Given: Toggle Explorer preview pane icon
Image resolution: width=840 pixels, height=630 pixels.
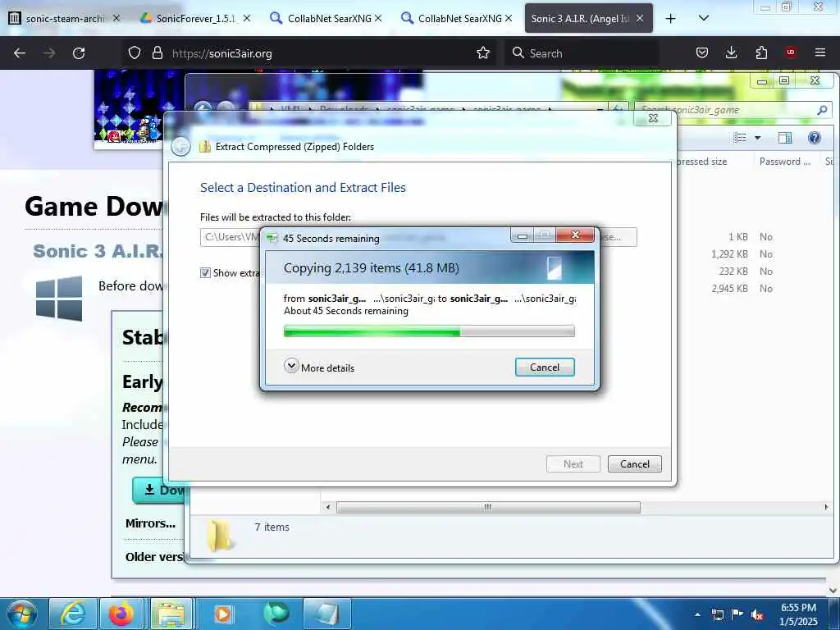Looking at the screenshot, I should tap(785, 138).
